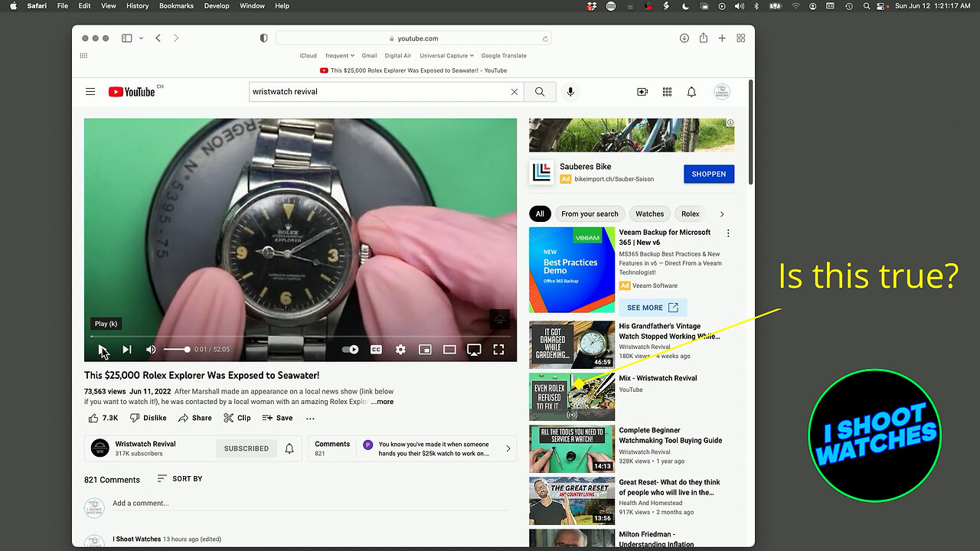
Task: Open a new Safari tab with plus
Action: [x=722, y=38]
